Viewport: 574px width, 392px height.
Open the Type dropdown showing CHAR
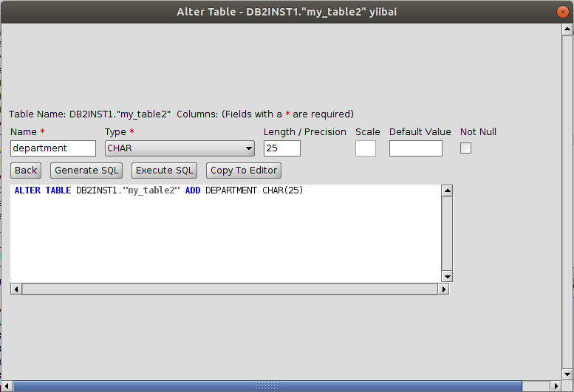[x=180, y=148]
